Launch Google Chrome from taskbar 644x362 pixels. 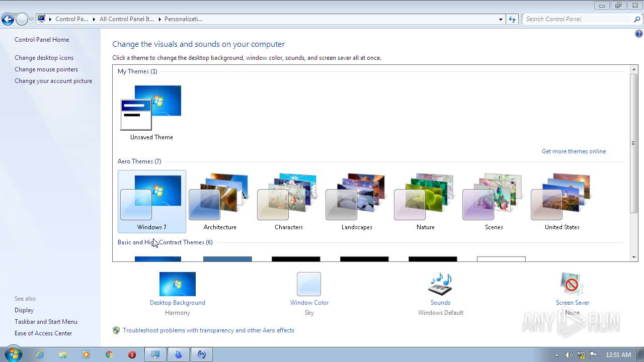point(109,354)
